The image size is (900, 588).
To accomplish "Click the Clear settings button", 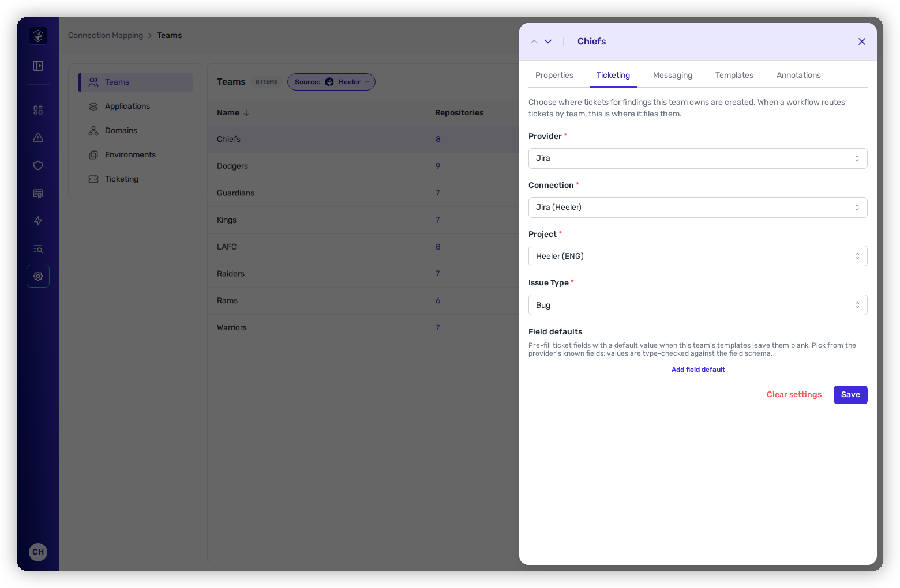I will click(x=794, y=395).
